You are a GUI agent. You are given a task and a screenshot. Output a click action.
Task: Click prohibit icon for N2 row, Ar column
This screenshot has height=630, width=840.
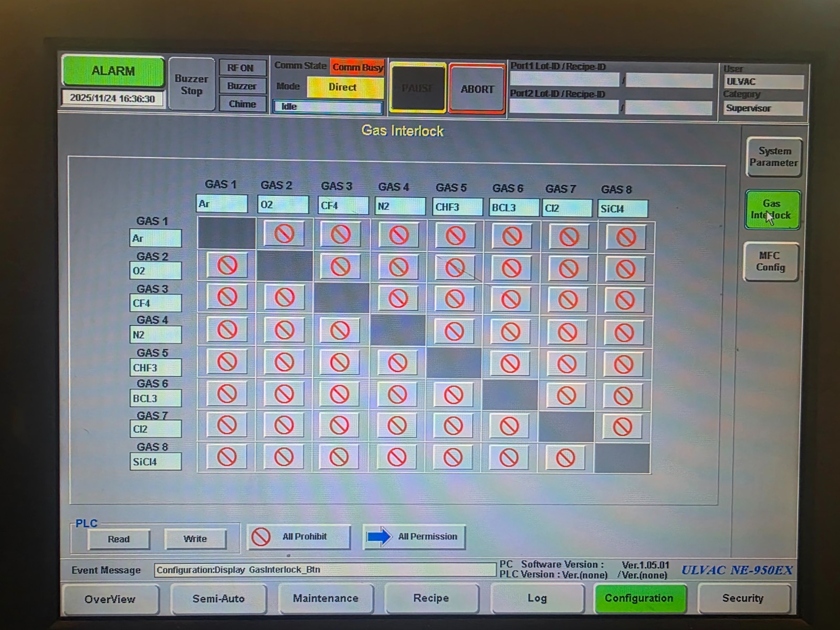click(227, 330)
